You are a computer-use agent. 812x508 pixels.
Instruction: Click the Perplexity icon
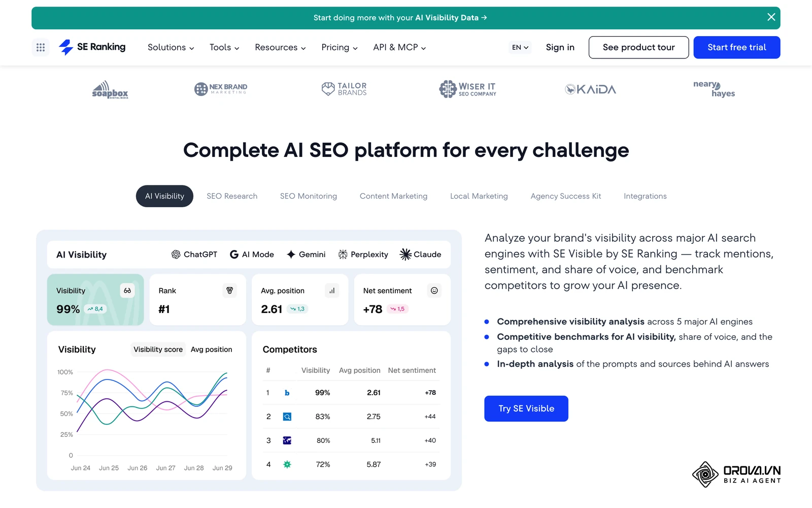tap(343, 255)
